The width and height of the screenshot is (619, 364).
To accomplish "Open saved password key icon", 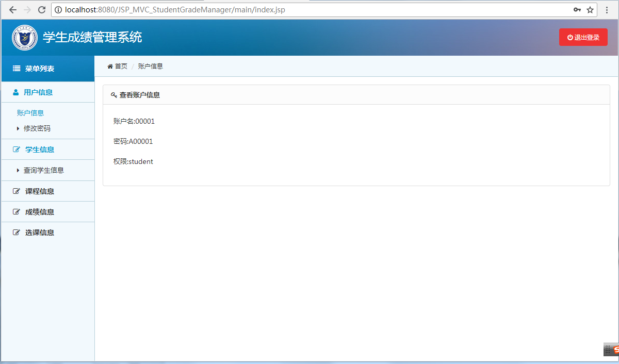I will [x=577, y=10].
